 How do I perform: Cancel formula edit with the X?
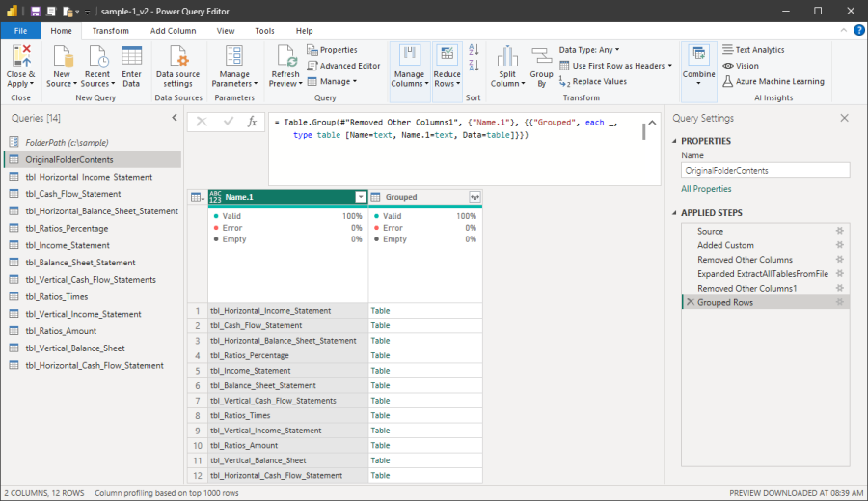[202, 122]
